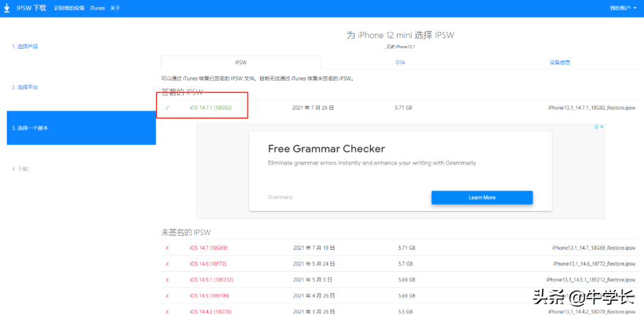Click filename iPhone13,1_14.6_18F72_Restore.ipsw

coord(595,263)
